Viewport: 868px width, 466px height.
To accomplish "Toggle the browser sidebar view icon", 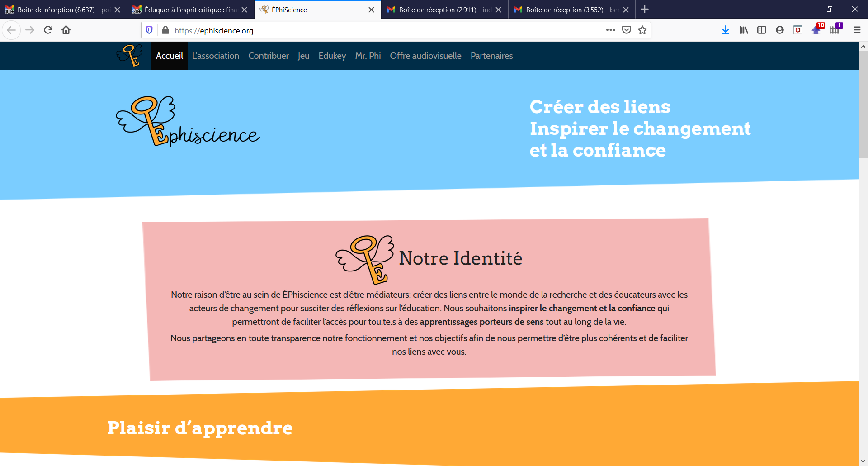I will (x=762, y=30).
